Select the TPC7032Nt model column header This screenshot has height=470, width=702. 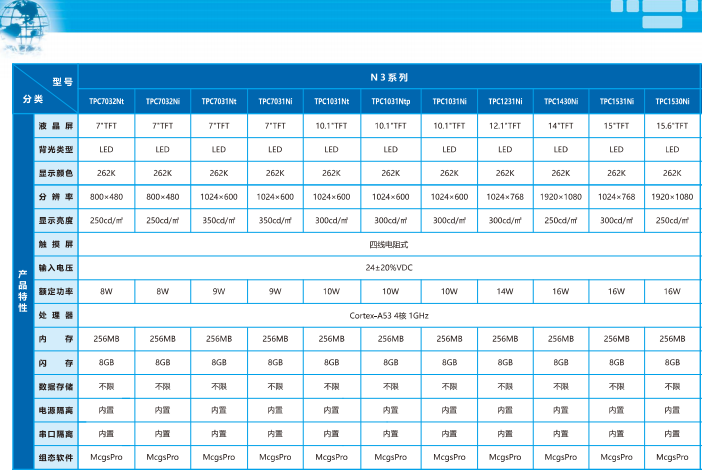(106, 101)
